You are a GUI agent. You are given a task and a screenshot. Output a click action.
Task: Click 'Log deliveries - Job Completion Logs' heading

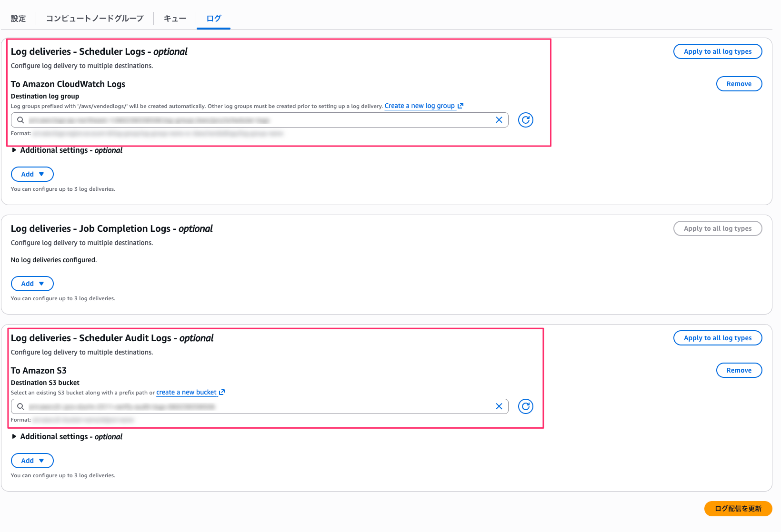112,228
